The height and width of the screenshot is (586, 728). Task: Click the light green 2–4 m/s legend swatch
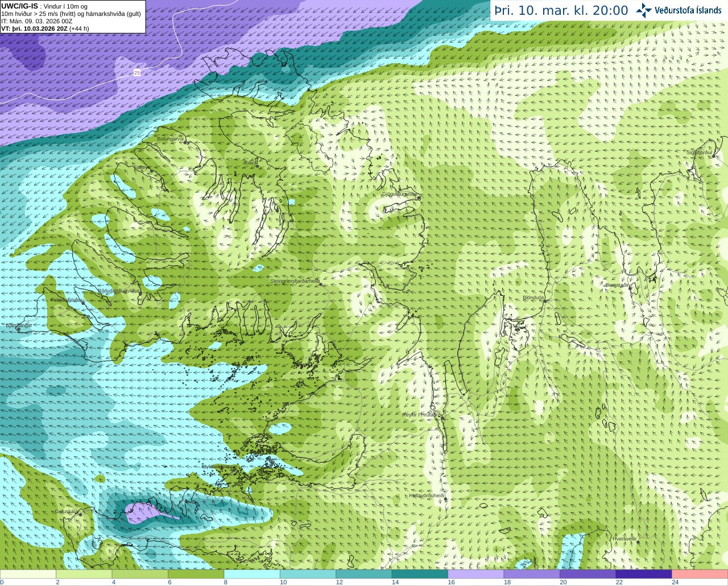(84, 574)
